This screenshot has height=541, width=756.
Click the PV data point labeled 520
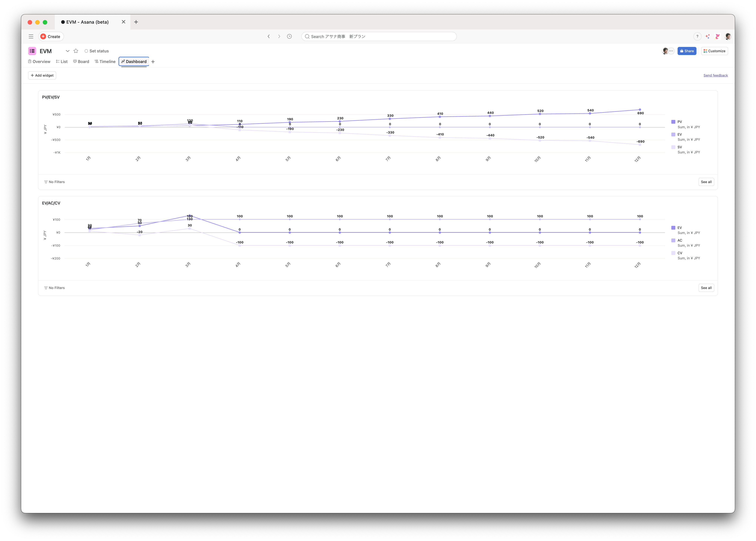click(x=539, y=114)
